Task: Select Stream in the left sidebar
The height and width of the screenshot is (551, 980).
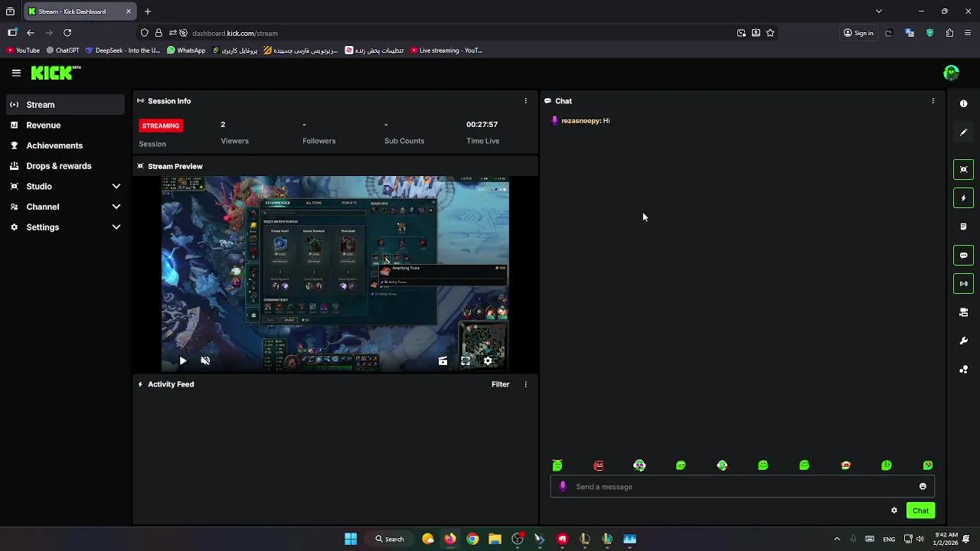Action: click(x=66, y=105)
